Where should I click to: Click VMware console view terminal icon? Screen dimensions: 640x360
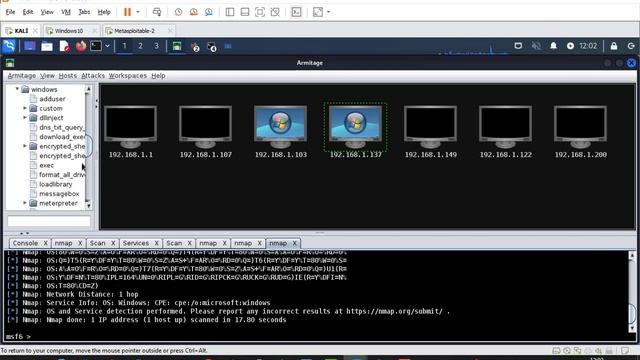[296, 12]
